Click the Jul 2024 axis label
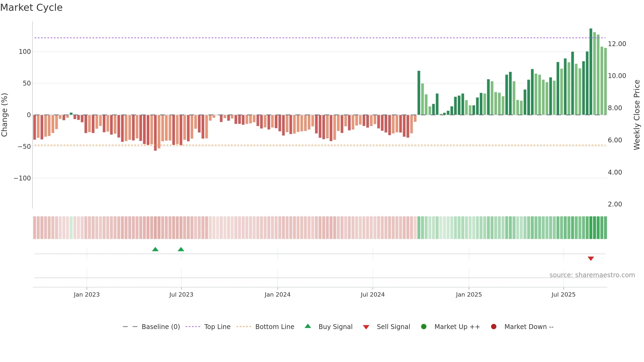Viewport: 644px width, 362px height. point(373,294)
